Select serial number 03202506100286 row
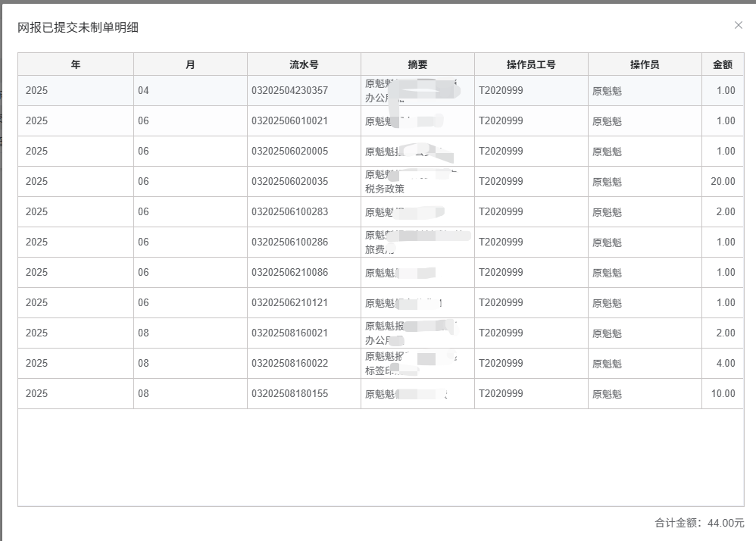 [289, 242]
